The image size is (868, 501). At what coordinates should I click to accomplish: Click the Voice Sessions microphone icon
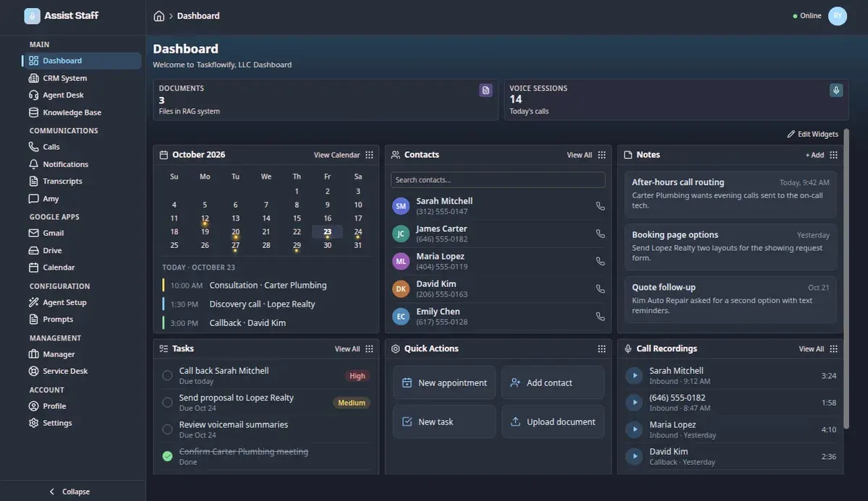[x=836, y=90]
